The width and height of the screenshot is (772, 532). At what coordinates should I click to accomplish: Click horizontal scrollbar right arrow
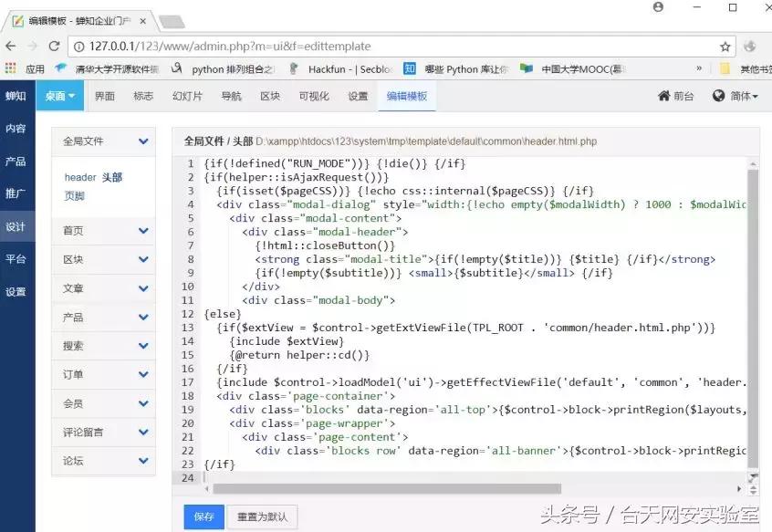click(739, 489)
